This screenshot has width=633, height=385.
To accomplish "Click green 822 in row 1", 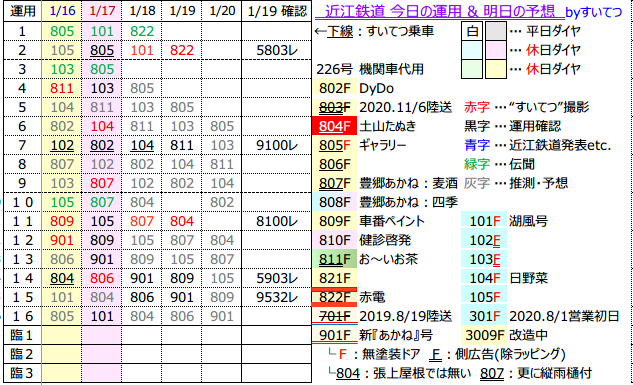I will tap(142, 31).
